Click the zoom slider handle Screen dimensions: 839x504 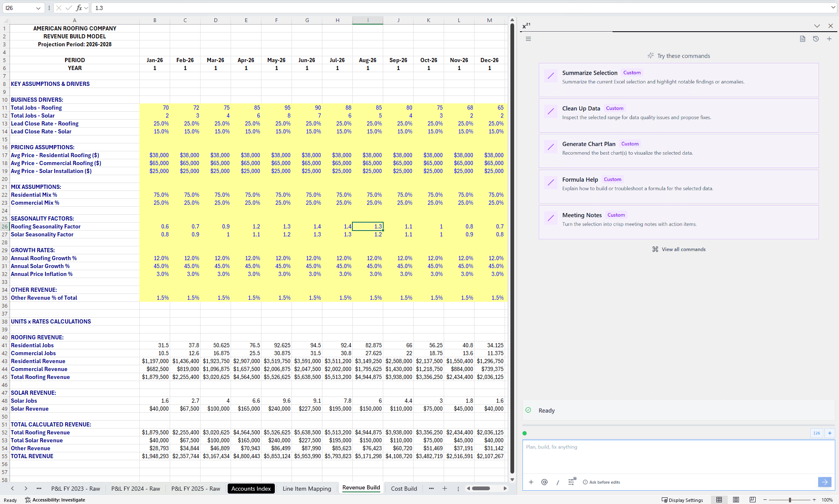790,499
